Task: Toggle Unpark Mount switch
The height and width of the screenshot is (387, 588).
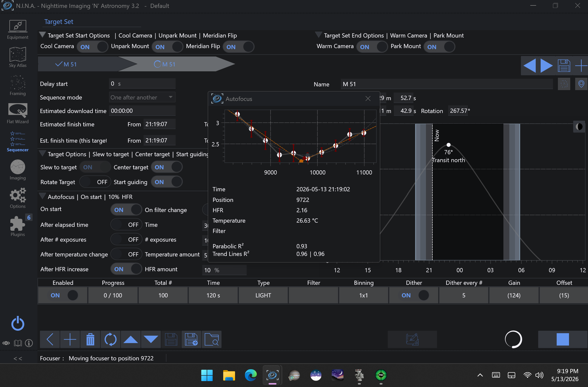Action: coord(167,47)
